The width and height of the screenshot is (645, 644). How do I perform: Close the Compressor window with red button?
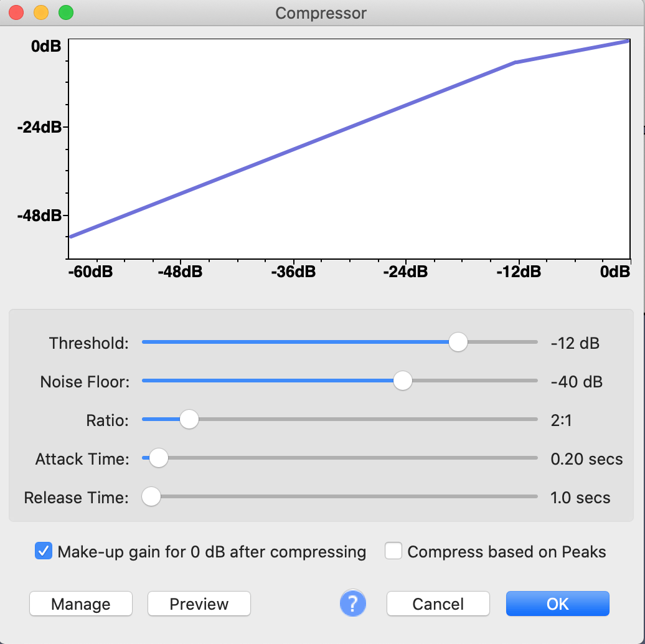pyautogui.click(x=16, y=12)
